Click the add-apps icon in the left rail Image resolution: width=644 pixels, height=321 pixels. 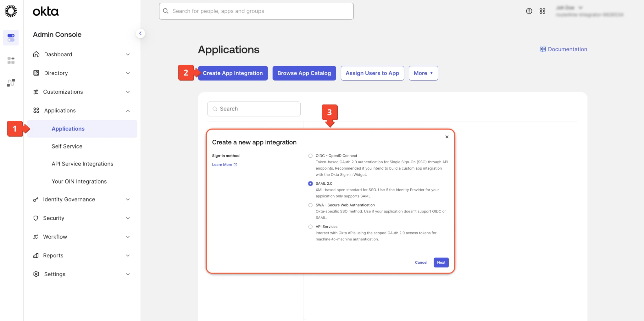pos(11,60)
